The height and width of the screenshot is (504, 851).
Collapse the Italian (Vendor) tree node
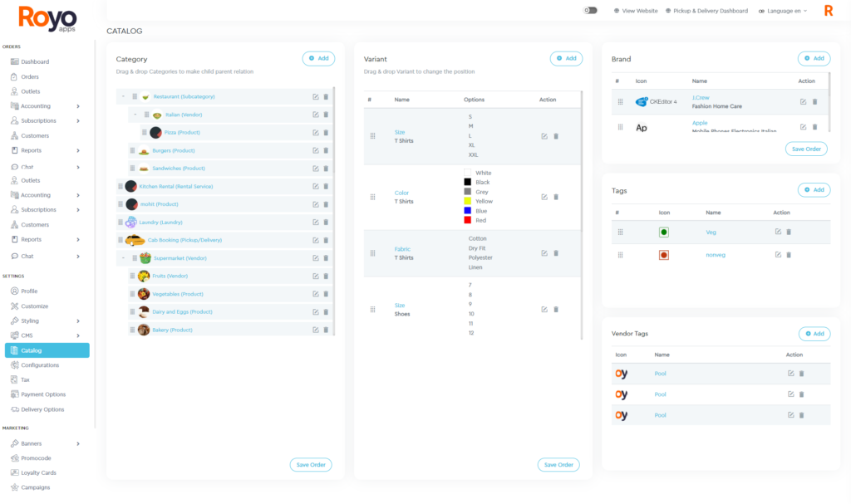click(135, 115)
